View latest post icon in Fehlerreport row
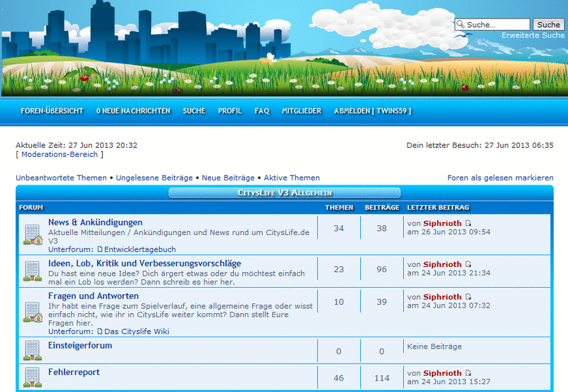568x392 pixels. click(x=468, y=373)
